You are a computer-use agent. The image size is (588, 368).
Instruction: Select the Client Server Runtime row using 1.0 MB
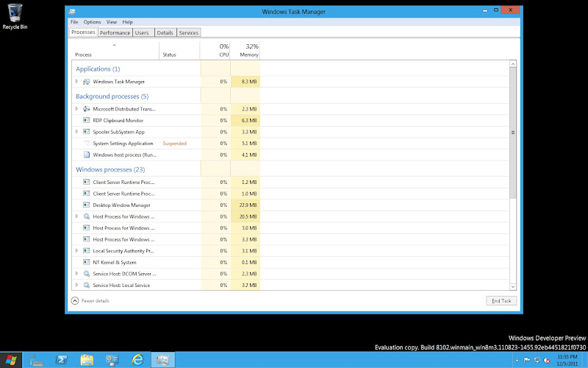(290, 194)
